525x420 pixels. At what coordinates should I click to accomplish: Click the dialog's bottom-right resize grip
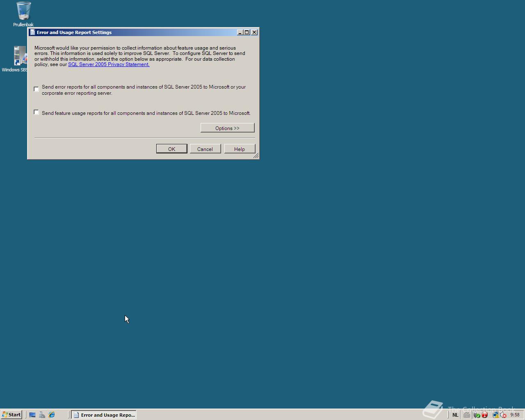click(x=256, y=156)
